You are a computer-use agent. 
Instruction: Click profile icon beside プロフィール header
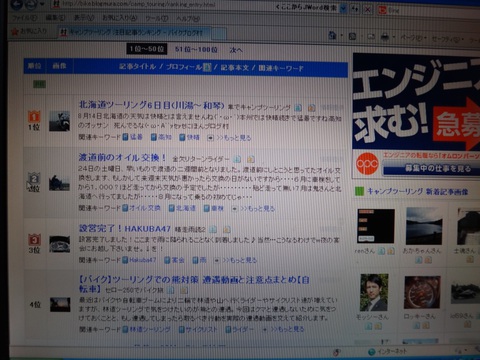pyautogui.click(x=207, y=67)
